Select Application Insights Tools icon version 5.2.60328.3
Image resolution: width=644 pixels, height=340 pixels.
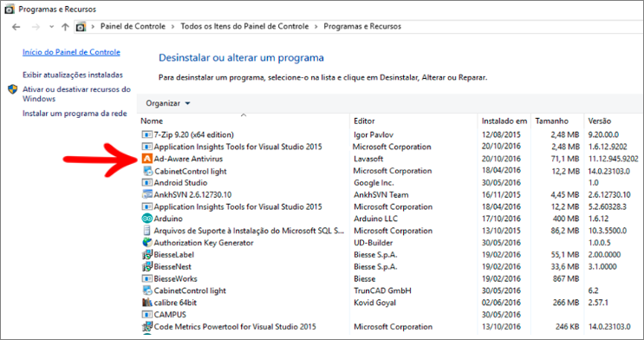(146, 206)
